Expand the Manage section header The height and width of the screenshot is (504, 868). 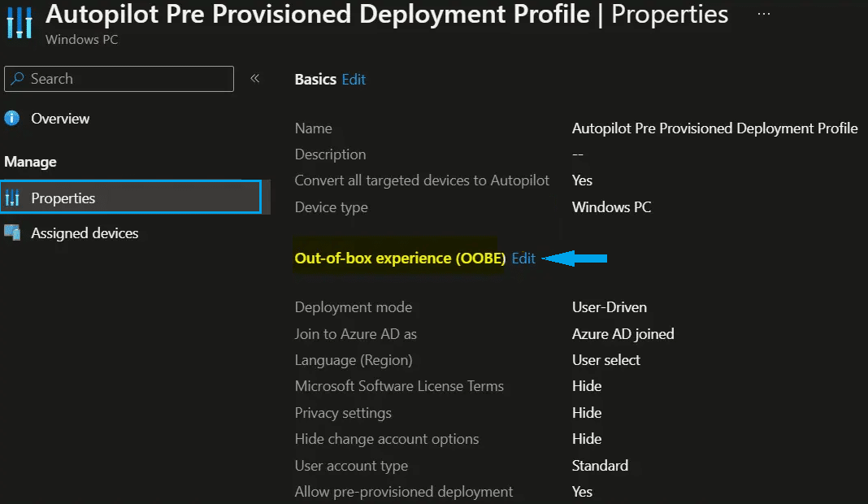[30, 161]
